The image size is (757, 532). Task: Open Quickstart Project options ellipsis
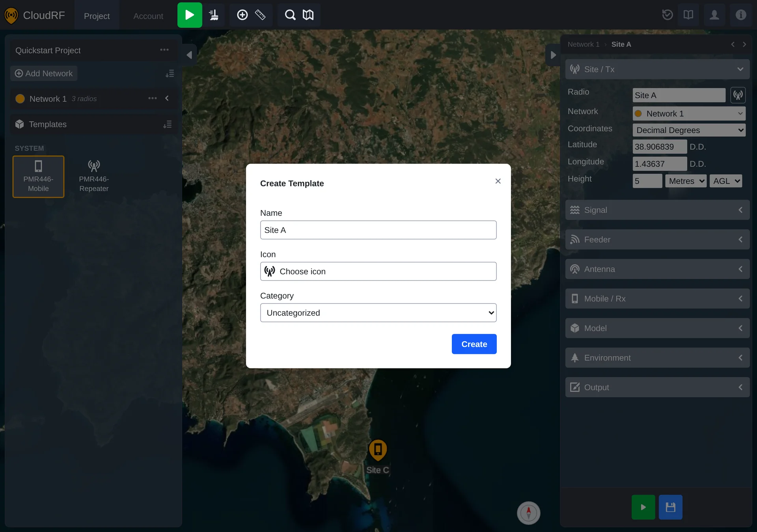click(x=164, y=50)
